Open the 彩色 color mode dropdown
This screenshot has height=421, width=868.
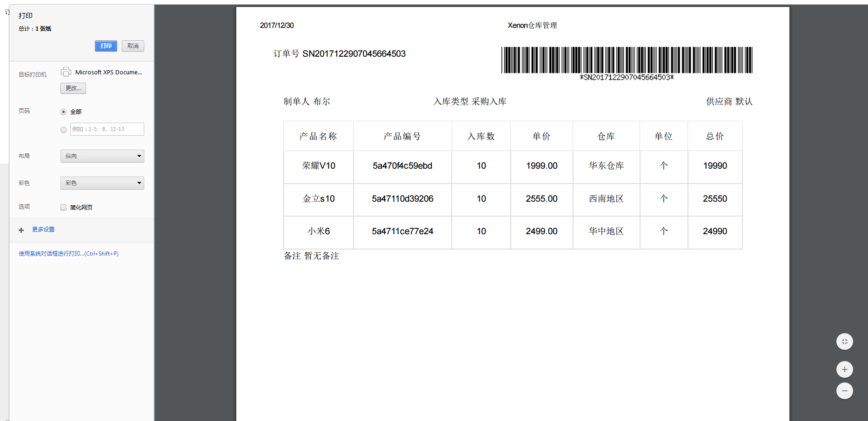102,183
